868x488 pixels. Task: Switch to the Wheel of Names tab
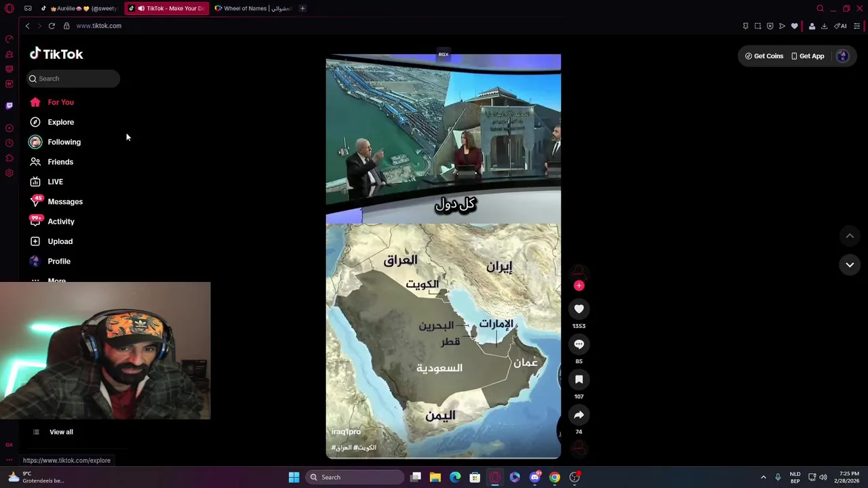click(252, 8)
